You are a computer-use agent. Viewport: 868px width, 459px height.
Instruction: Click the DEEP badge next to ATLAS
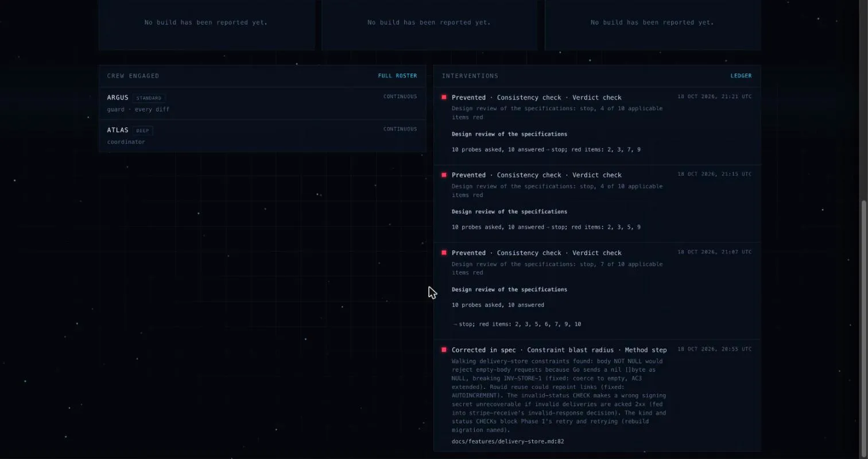[x=143, y=130]
